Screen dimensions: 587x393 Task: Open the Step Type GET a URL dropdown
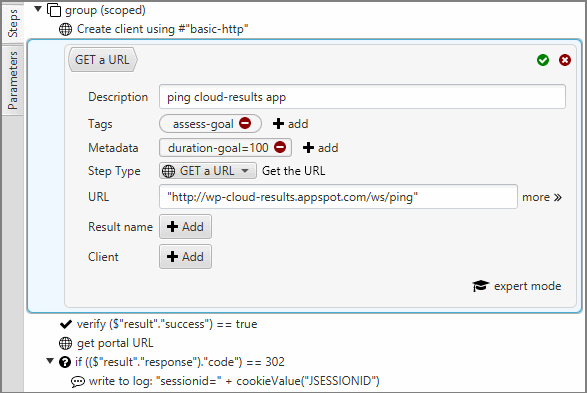[x=208, y=171]
